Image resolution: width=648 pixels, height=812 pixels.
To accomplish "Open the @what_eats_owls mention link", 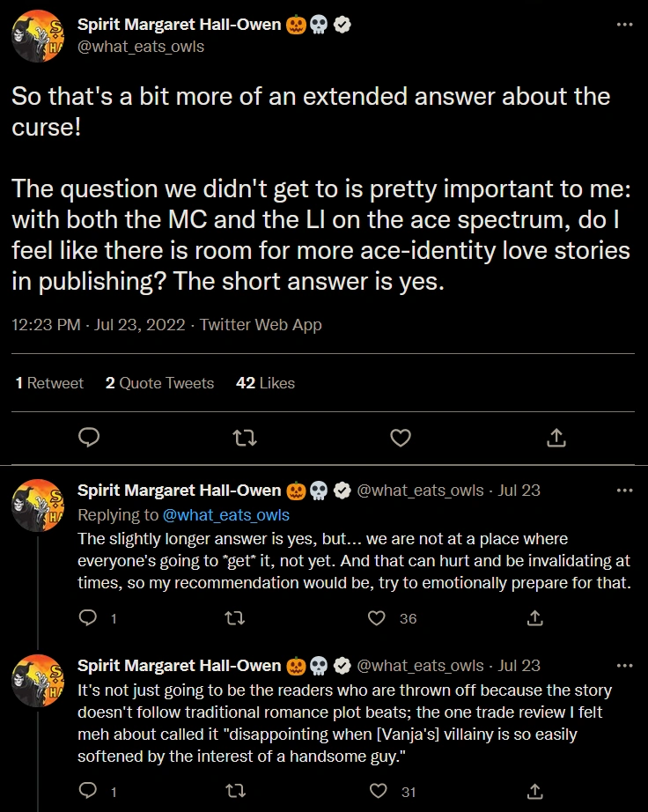I will 226,515.
